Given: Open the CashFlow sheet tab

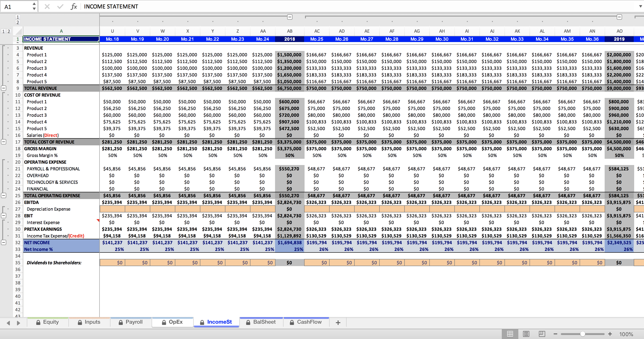Looking at the screenshot, I should tap(306, 322).
